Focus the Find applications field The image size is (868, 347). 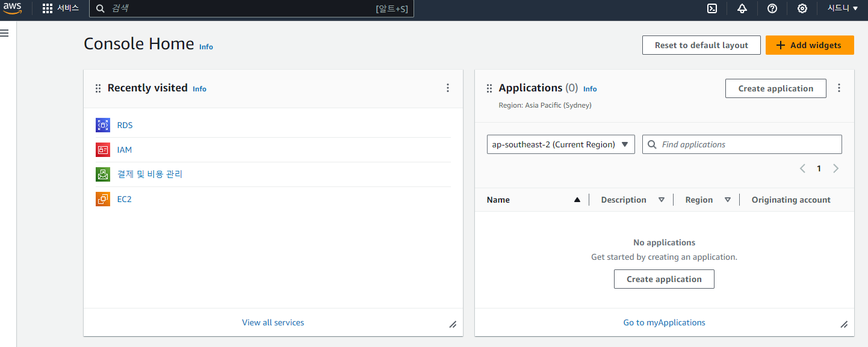742,144
